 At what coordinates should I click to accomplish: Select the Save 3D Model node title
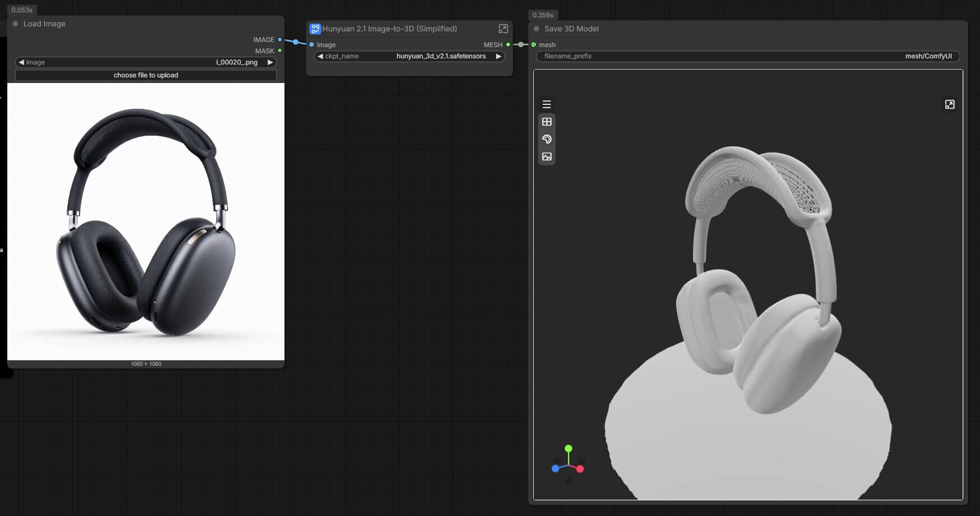(571, 29)
